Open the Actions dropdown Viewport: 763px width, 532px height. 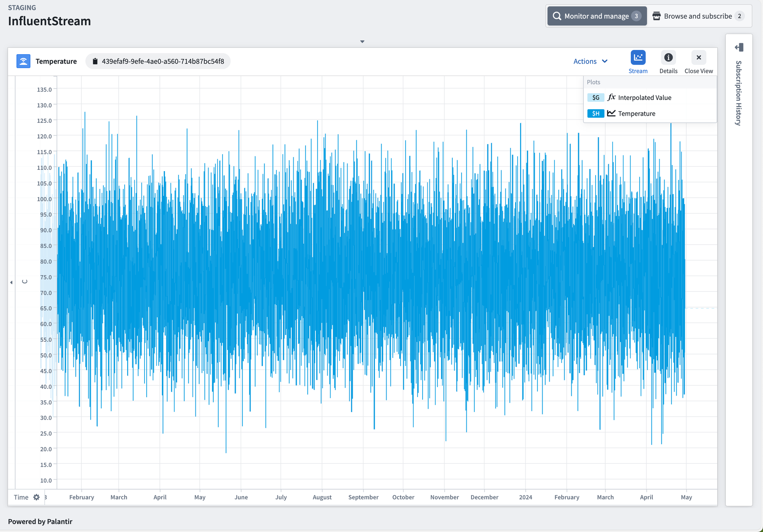[590, 61]
